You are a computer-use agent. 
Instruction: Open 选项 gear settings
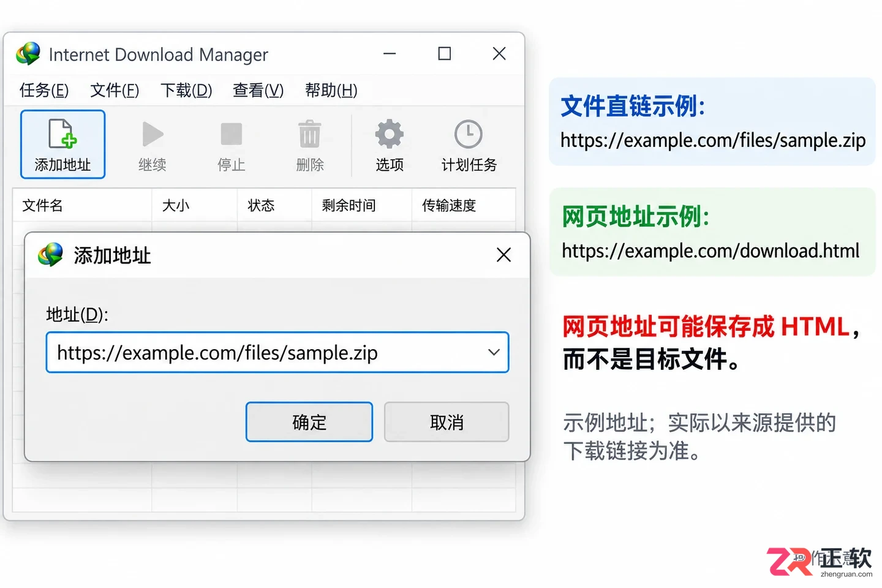pyautogui.click(x=390, y=134)
